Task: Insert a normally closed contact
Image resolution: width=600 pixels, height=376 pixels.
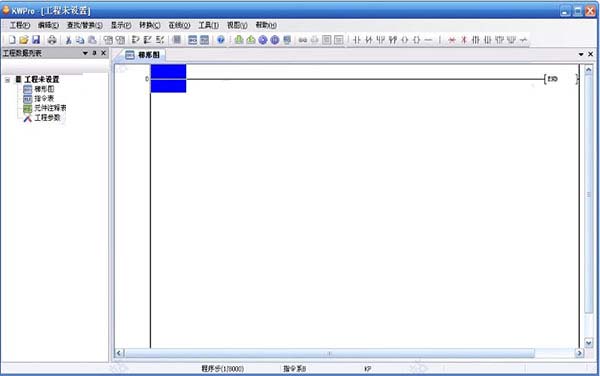Action: [x=369, y=40]
